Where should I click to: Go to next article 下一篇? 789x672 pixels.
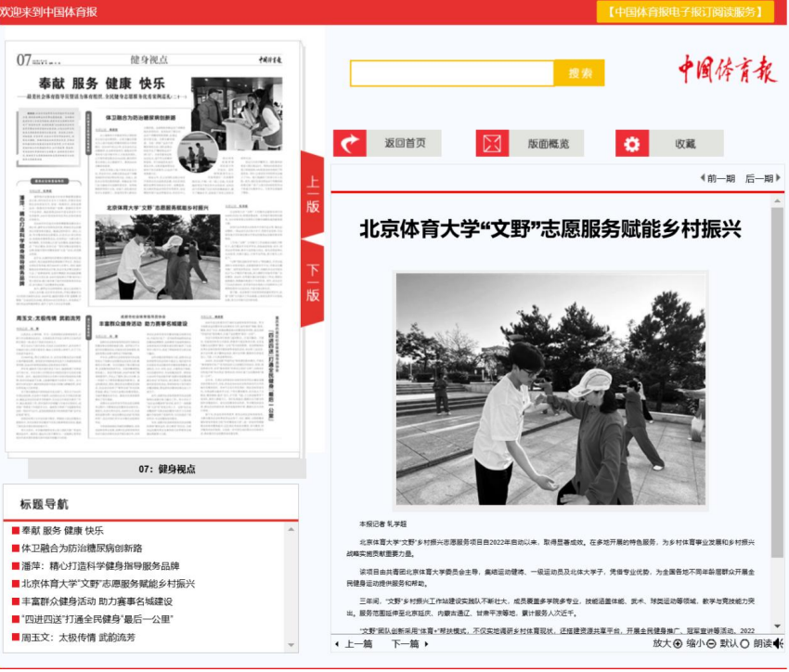[x=405, y=644]
